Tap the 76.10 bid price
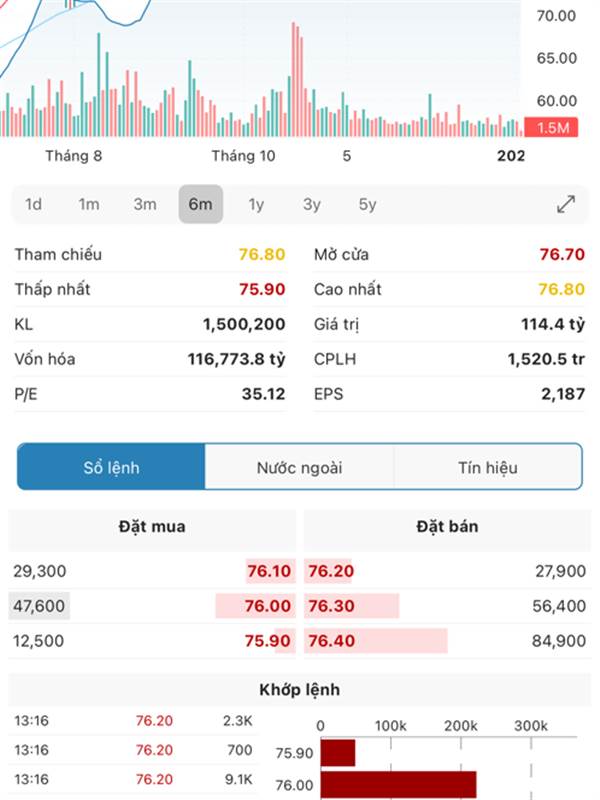This screenshot has width=600, height=800. (269, 571)
